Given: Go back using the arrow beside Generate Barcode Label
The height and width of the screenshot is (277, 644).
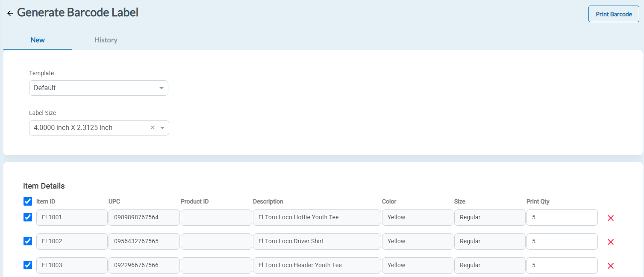Looking at the screenshot, I should (10, 13).
